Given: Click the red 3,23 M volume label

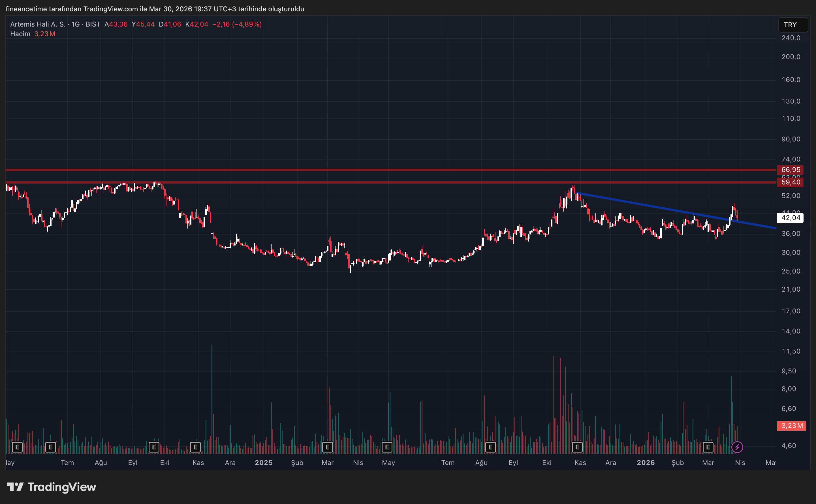Looking at the screenshot, I should coord(792,426).
